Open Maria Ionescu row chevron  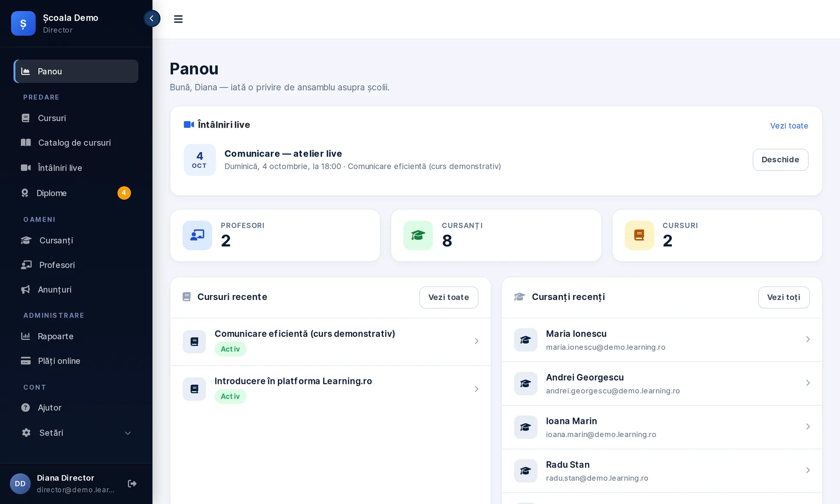(x=808, y=339)
